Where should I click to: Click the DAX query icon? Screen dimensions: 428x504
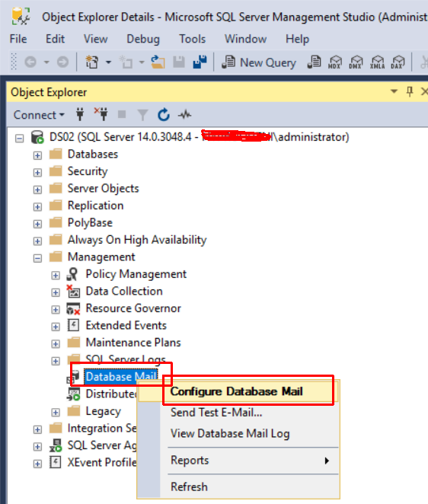pyautogui.click(x=398, y=62)
